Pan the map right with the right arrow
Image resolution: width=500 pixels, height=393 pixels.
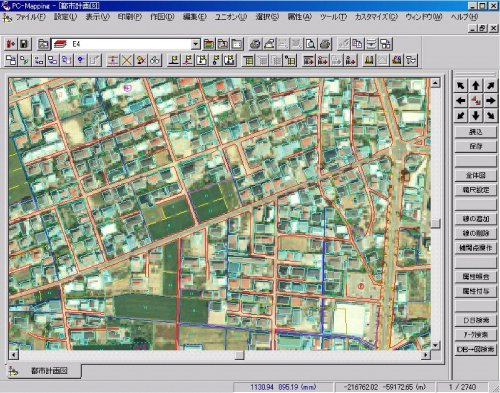[490, 100]
